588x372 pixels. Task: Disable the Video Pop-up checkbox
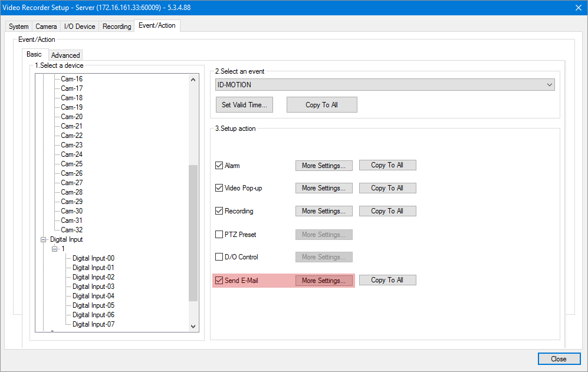point(219,188)
